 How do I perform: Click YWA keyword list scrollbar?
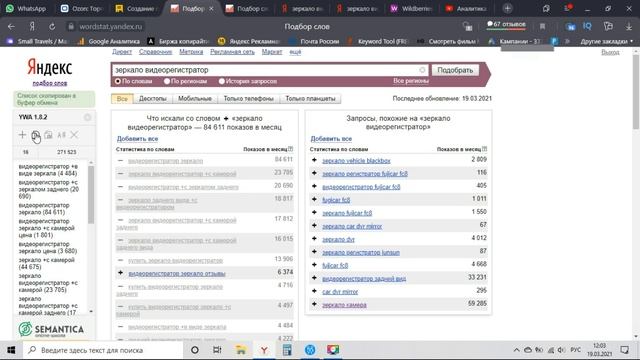click(91, 195)
